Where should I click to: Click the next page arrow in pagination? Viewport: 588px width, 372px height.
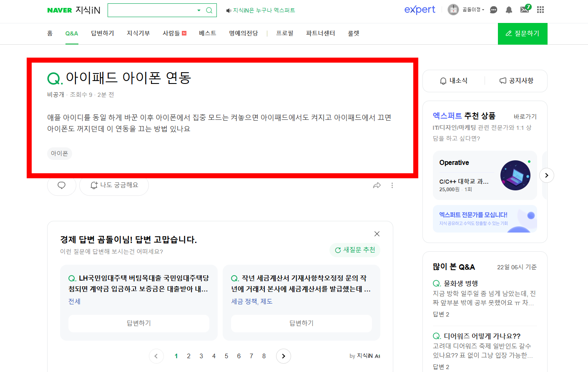[284, 356]
